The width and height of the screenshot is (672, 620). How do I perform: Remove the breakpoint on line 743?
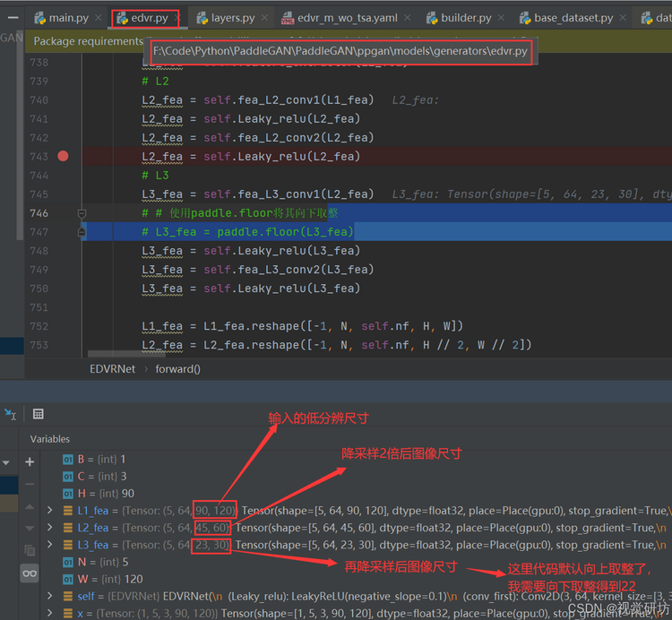tap(63, 156)
